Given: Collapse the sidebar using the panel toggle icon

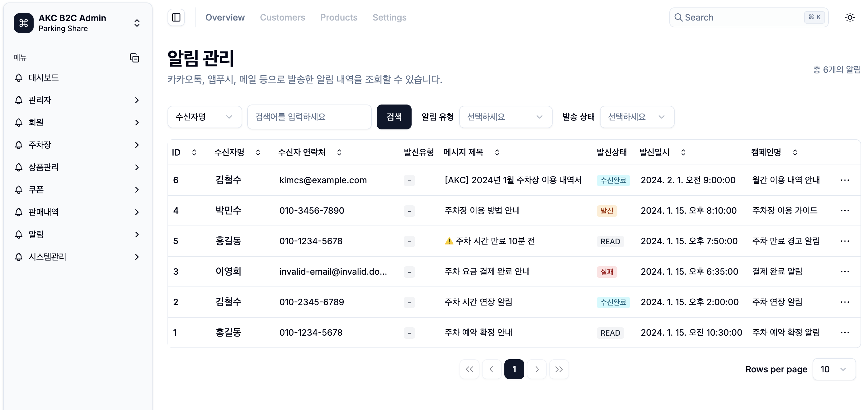Looking at the screenshot, I should (176, 17).
